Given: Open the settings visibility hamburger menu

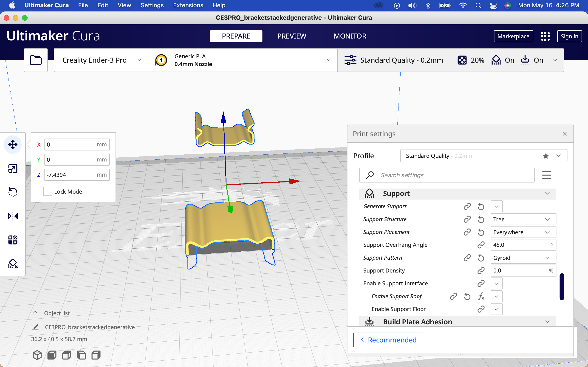Looking at the screenshot, I should 546,175.
